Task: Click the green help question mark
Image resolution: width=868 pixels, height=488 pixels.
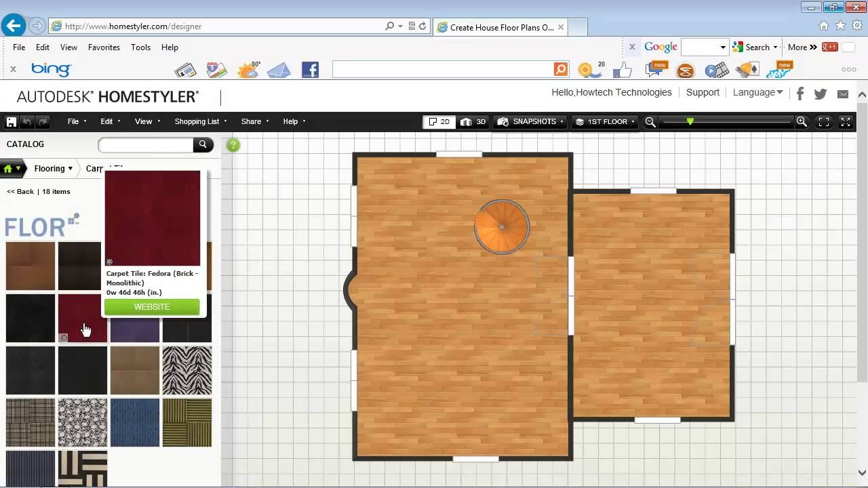Action: point(233,144)
